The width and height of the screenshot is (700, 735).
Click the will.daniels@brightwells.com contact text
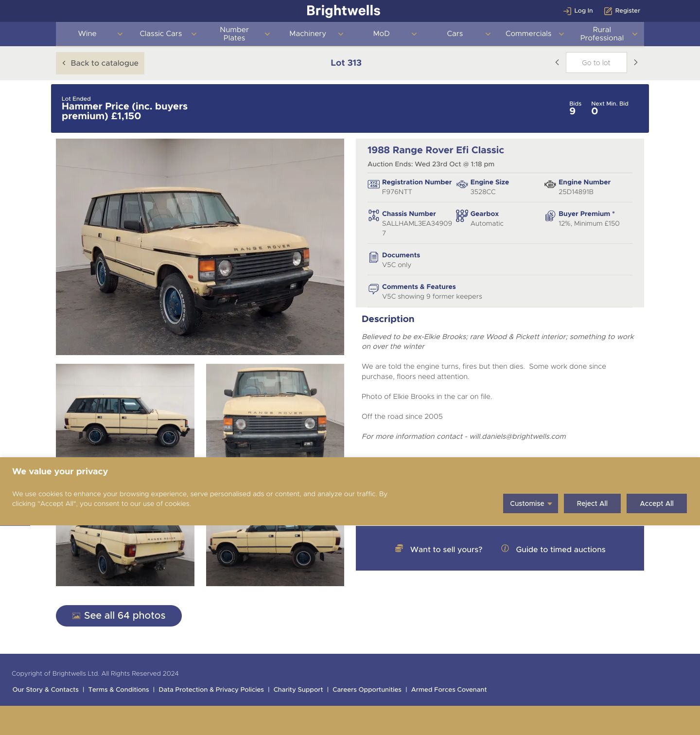[x=518, y=436]
